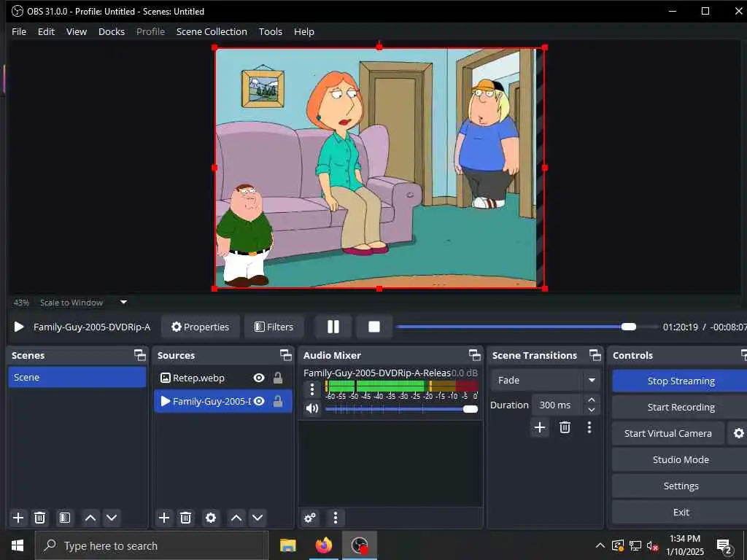Open Properties for the selected source
The width and height of the screenshot is (747, 560).
click(x=200, y=327)
